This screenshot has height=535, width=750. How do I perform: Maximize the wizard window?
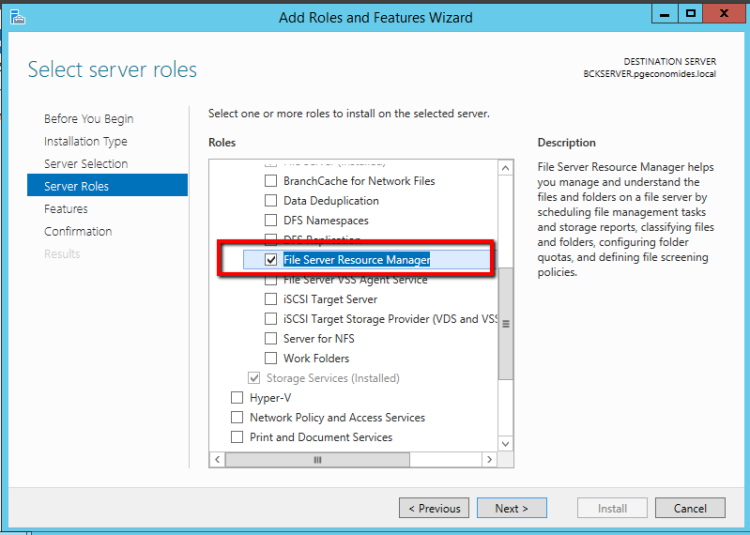coord(691,14)
